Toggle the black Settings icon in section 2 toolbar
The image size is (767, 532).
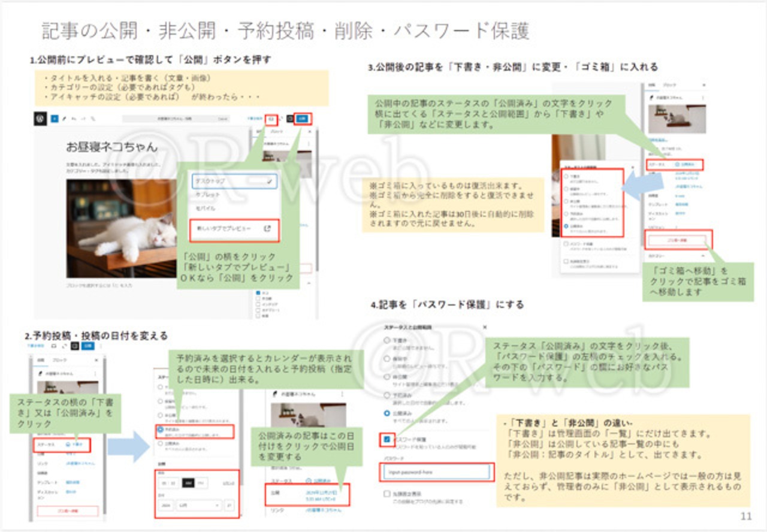tap(75, 346)
